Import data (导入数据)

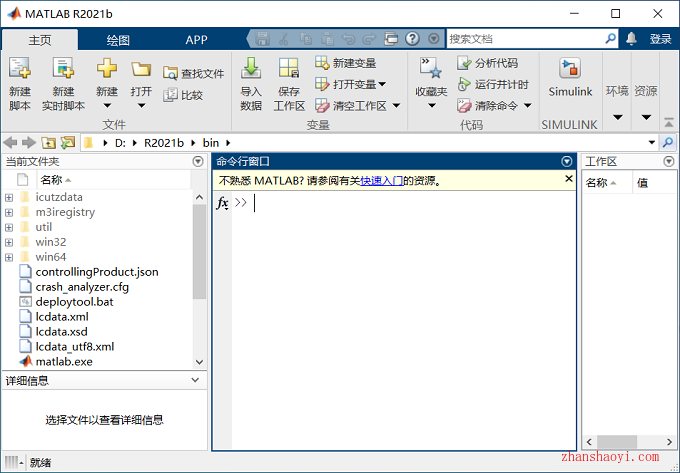pyautogui.click(x=251, y=84)
